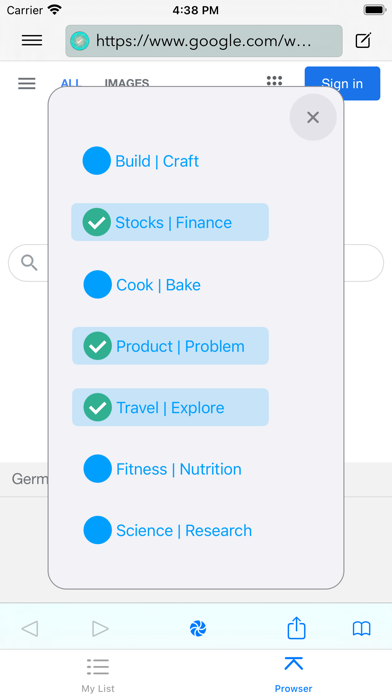Uncheck Stocks | Finance category
This screenshot has height=696, width=392.
coord(170,222)
